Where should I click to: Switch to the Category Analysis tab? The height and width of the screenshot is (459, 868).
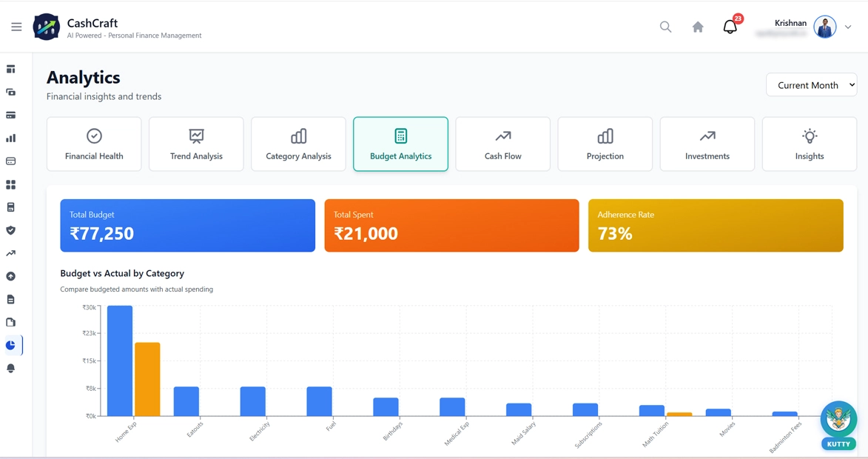coord(298,144)
